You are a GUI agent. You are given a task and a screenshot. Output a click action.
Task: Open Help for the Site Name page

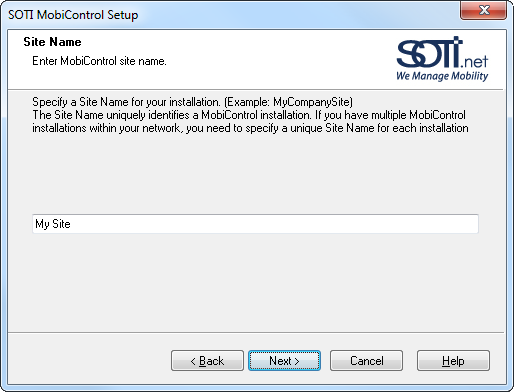point(453,360)
